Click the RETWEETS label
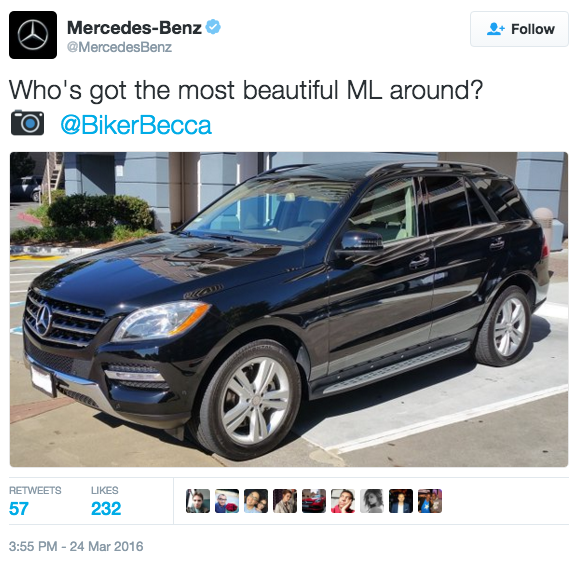Viewport: 579px width, 561px height. tap(35, 490)
